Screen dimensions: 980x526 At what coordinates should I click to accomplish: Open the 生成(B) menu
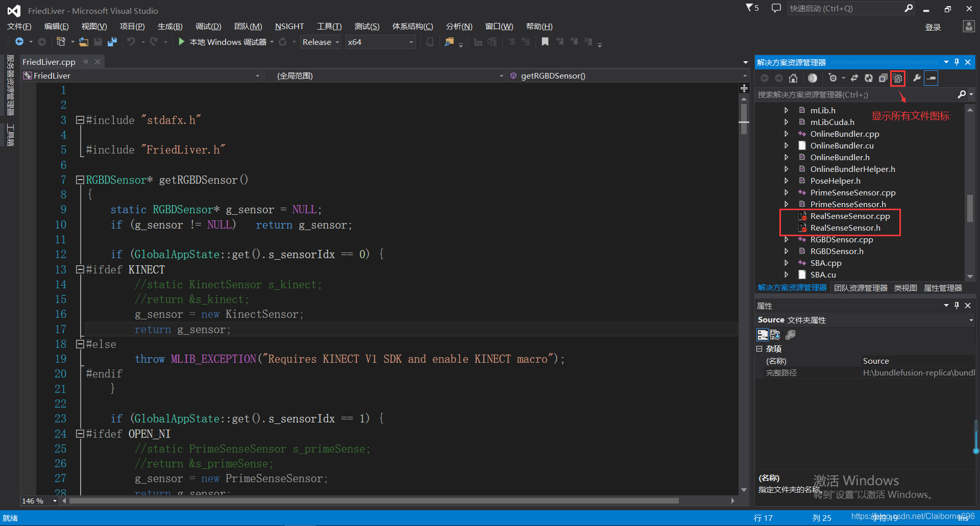click(170, 27)
